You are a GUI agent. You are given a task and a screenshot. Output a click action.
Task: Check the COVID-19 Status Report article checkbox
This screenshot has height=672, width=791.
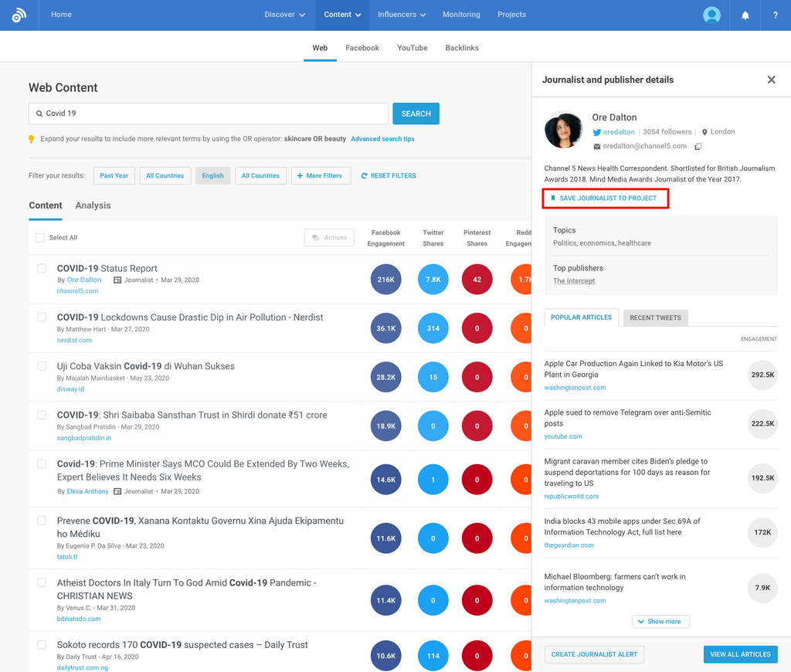tap(42, 269)
